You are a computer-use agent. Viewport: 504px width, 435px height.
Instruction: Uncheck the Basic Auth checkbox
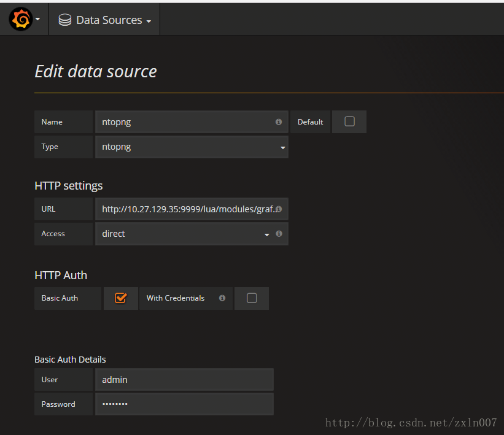click(121, 298)
